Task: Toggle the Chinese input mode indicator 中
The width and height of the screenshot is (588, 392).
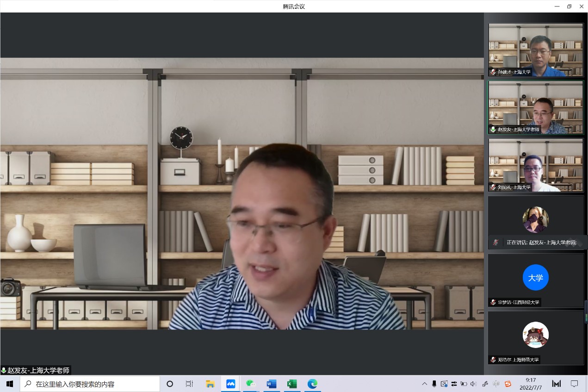Action: tap(496, 384)
